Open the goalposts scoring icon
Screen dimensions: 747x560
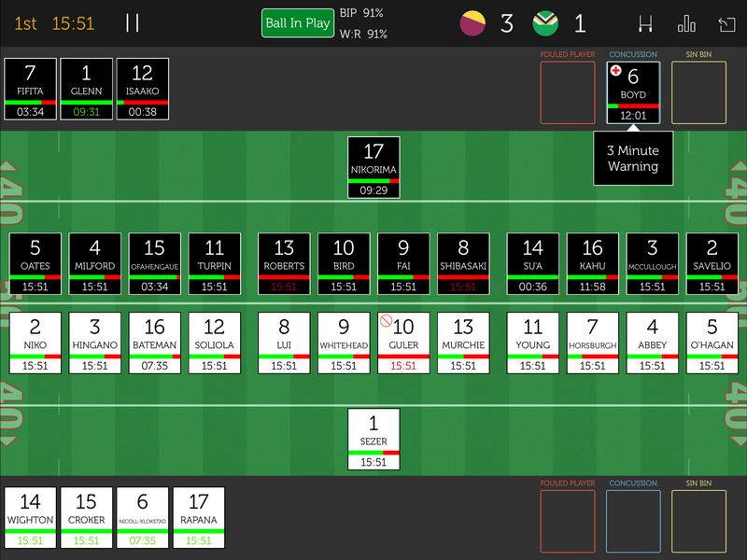coord(645,23)
